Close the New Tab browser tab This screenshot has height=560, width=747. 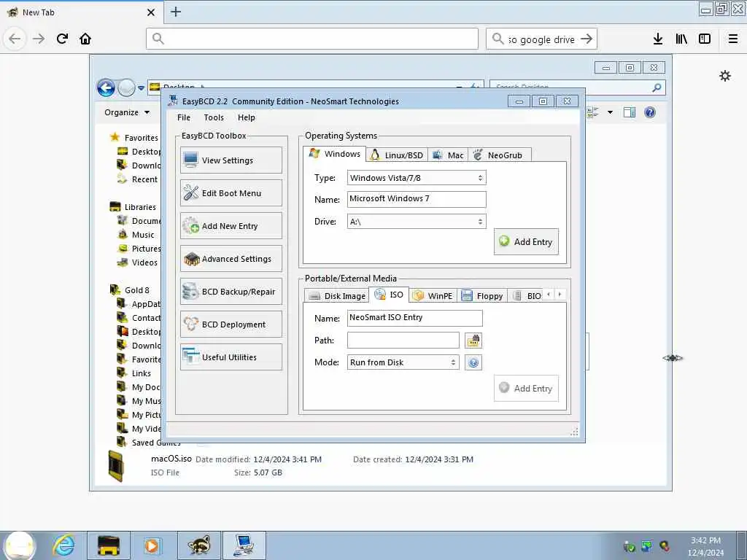tap(151, 12)
